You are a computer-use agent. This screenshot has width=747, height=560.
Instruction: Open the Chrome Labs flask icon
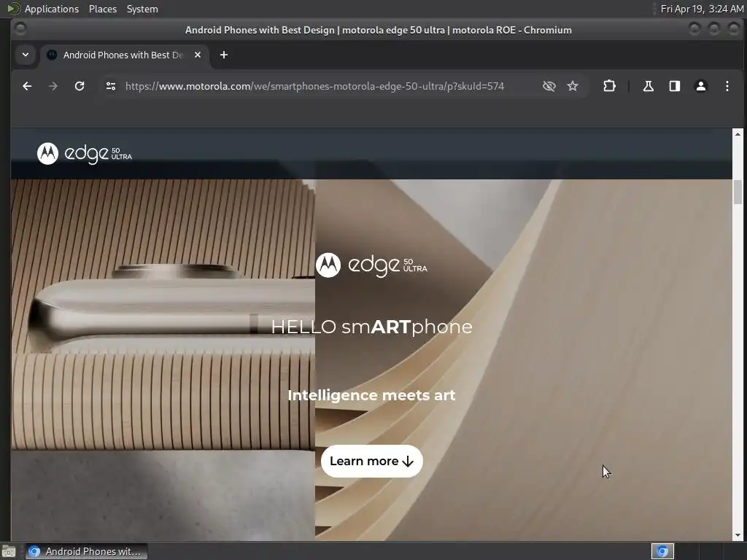coord(649,86)
